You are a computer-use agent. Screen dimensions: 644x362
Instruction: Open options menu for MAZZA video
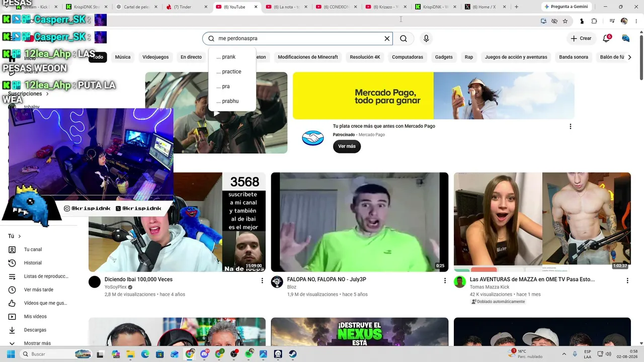click(627, 281)
